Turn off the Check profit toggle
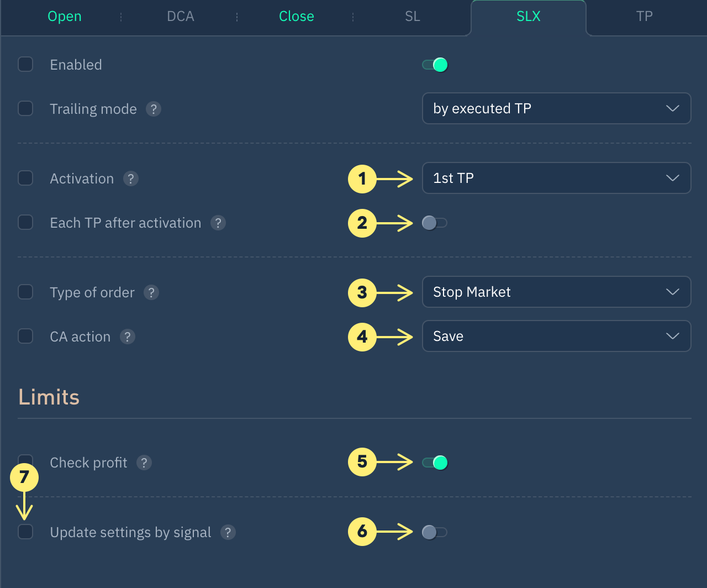 (x=435, y=463)
